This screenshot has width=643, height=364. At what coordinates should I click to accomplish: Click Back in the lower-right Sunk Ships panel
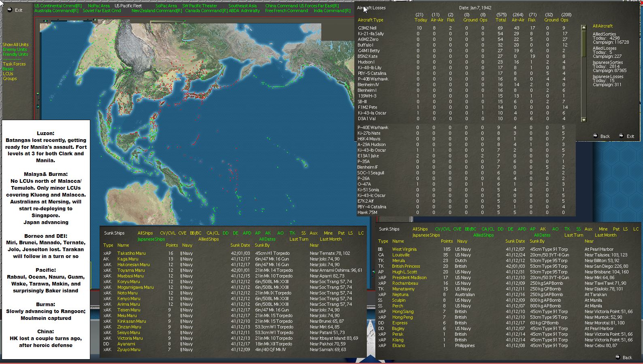click(x=627, y=357)
